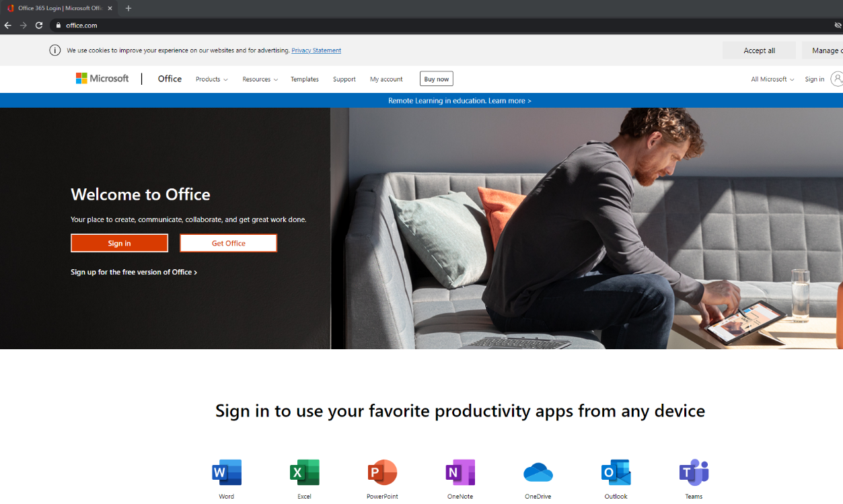Screen dimensions: 843x504
Task: Reload the page with refresh icon
Action: (39, 26)
